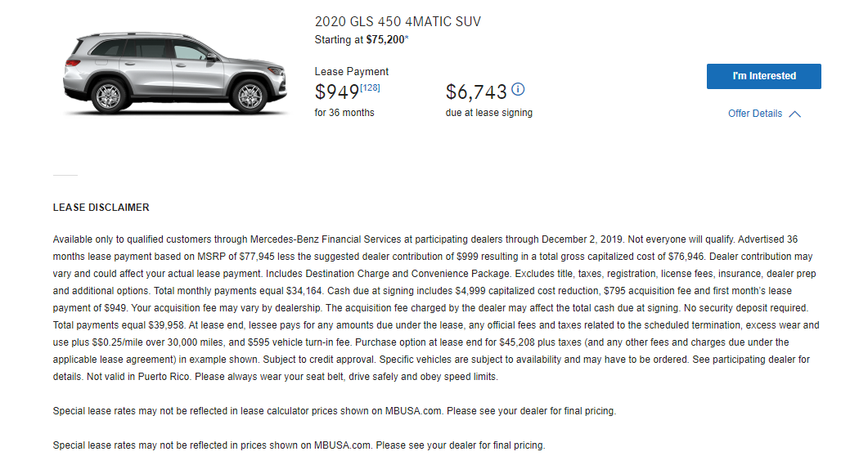Click the $949 monthly lease amount
This screenshot has width=868, height=474.
336,92
